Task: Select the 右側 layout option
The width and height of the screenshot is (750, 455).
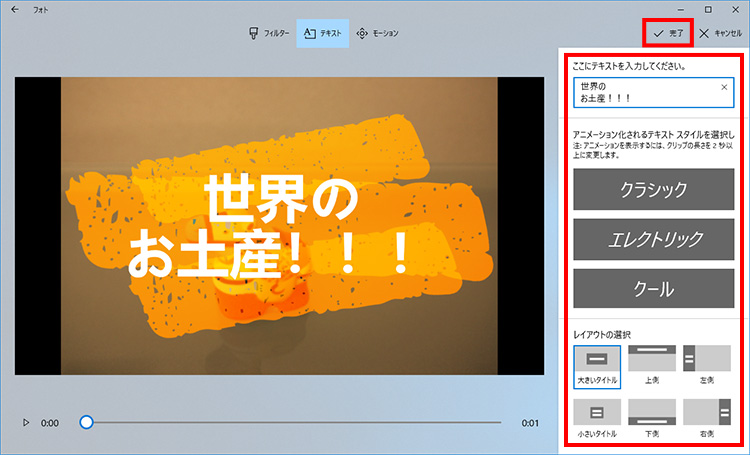Action: point(707,419)
